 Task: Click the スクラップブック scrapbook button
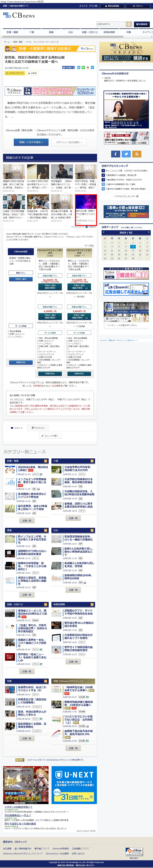coord(15,73)
